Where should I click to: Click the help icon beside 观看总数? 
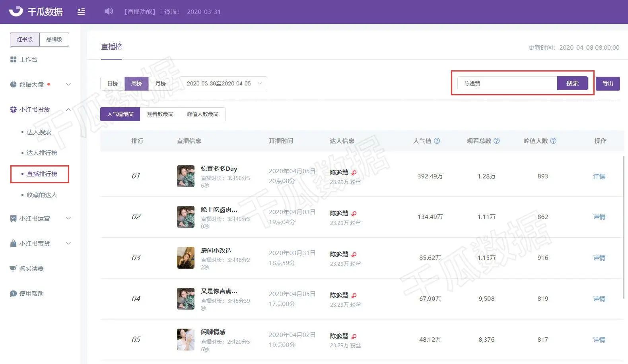click(496, 141)
